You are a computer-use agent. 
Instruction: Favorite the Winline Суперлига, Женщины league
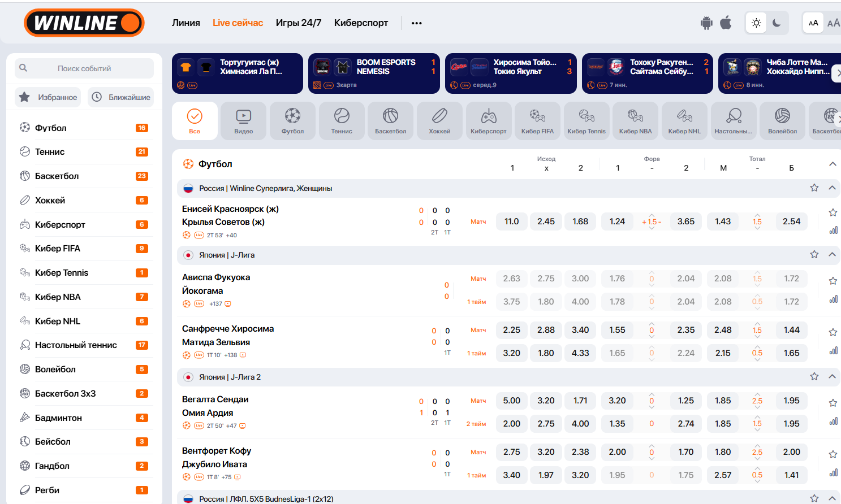[814, 188]
